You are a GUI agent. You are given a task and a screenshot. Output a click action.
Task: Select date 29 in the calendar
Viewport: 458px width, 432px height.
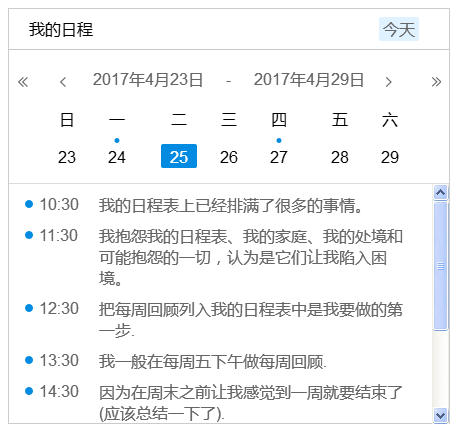[x=390, y=157]
